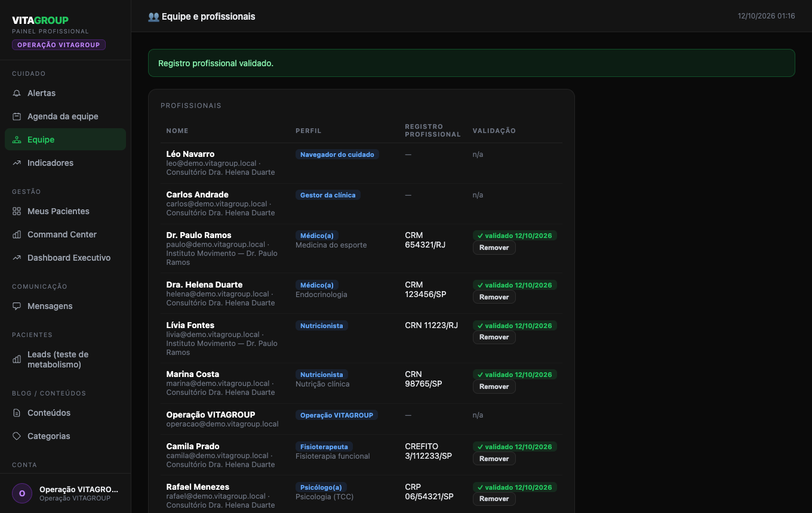Open the Alertas page
Image resolution: width=812 pixels, height=513 pixels.
pyautogui.click(x=65, y=93)
